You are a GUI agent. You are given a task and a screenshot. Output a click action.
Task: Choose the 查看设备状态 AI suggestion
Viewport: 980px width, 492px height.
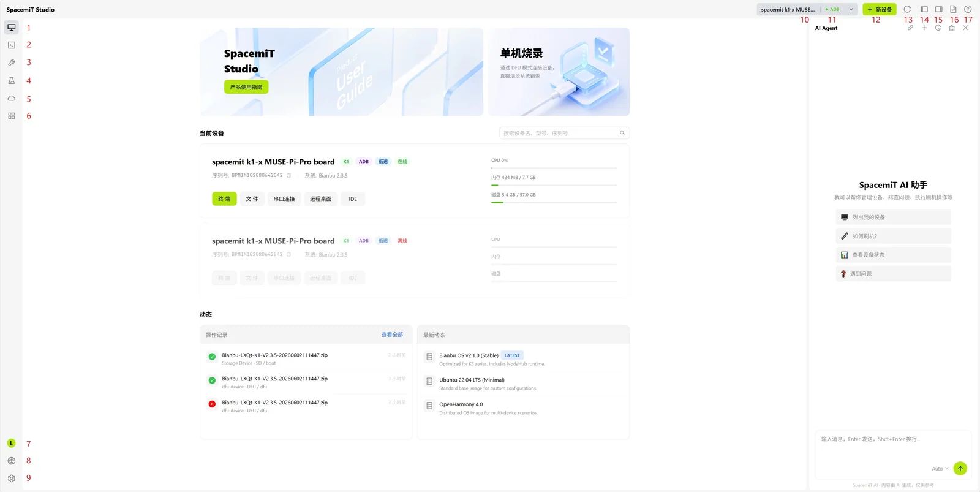(893, 255)
